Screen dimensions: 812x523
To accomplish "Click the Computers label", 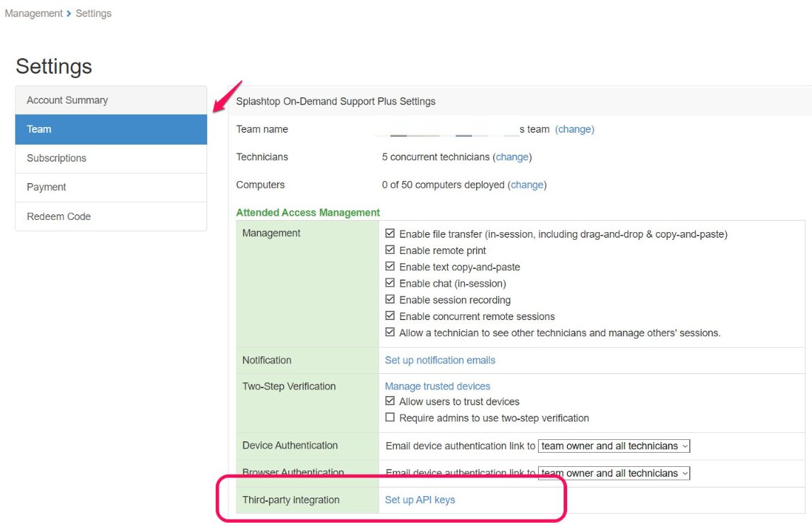I will tap(260, 185).
